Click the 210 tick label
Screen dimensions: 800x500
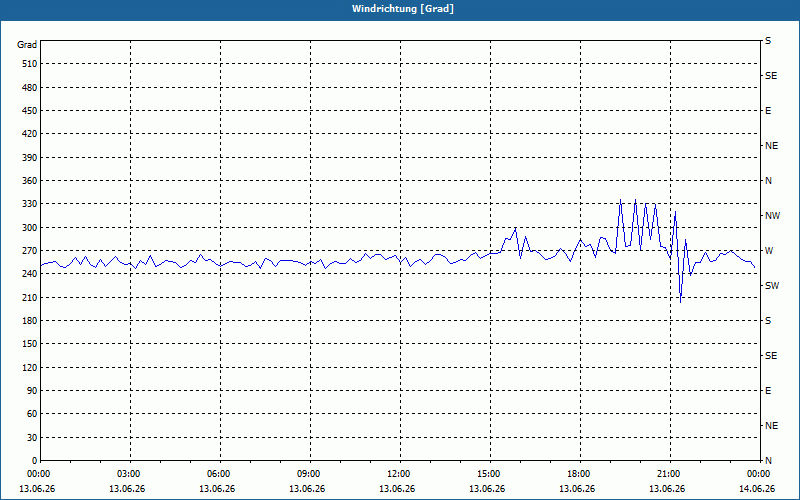(x=30, y=297)
